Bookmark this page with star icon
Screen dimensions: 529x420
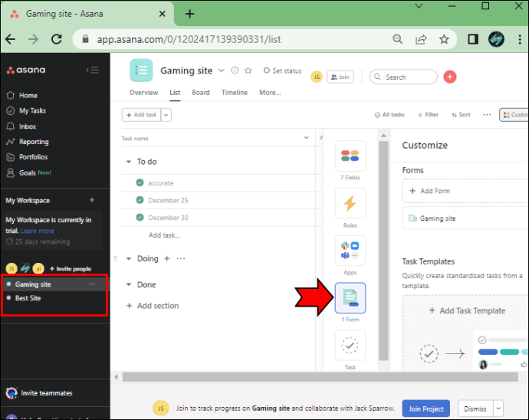[444, 39]
